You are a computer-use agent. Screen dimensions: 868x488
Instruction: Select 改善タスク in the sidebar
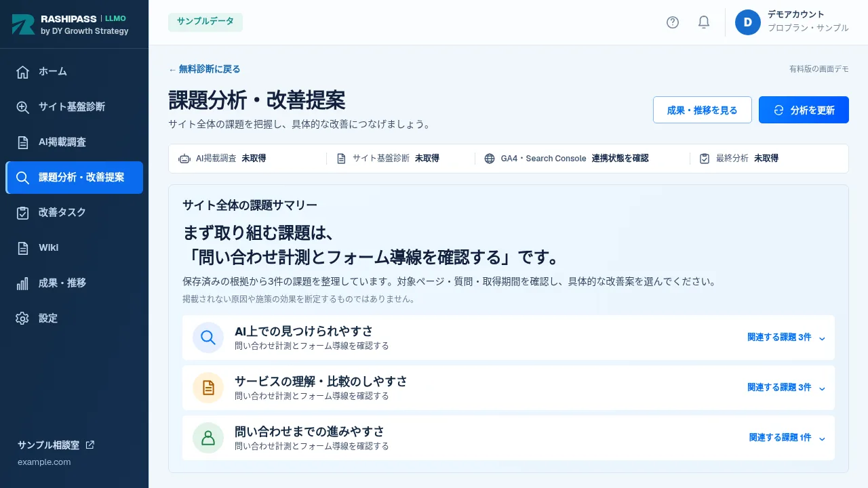75,213
